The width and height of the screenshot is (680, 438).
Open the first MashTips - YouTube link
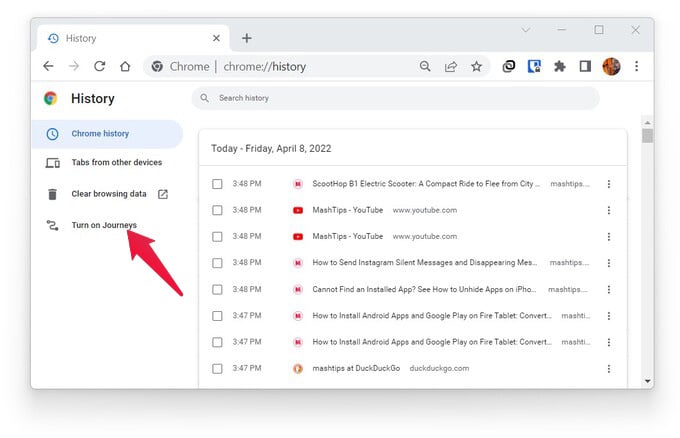point(348,210)
